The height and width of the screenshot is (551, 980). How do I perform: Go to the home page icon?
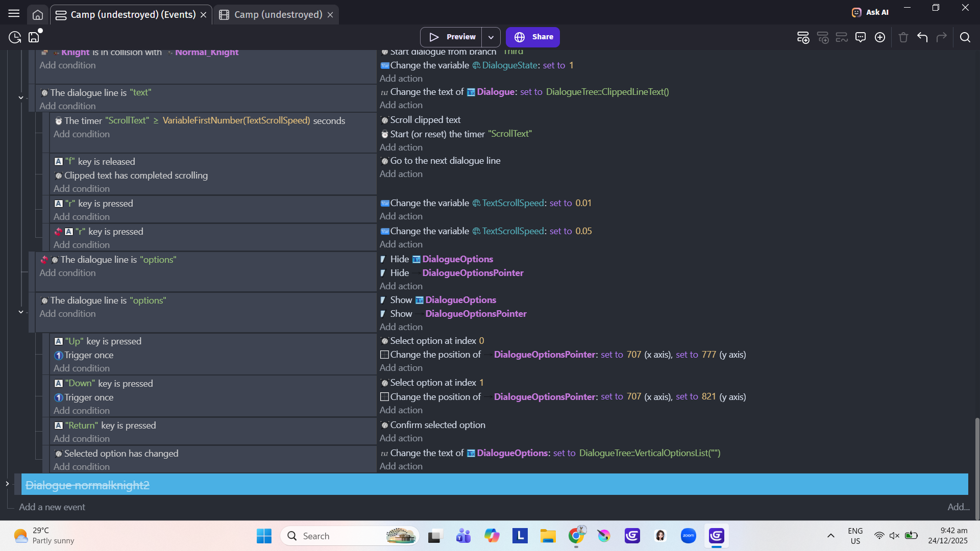tap(38, 15)
